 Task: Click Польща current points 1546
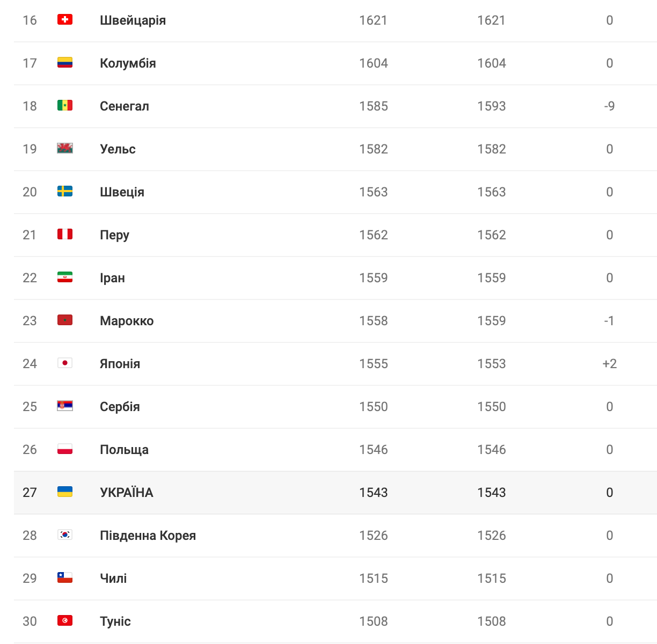click(373, 450)
